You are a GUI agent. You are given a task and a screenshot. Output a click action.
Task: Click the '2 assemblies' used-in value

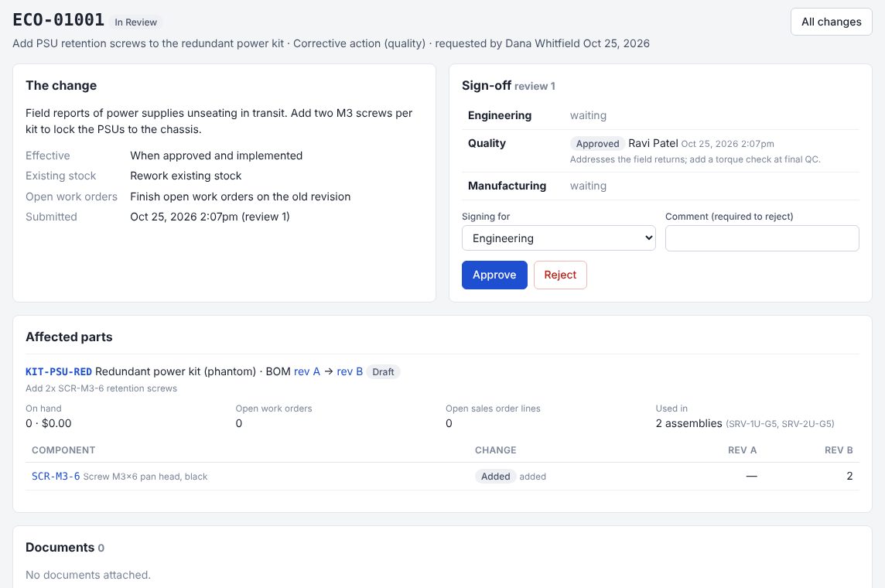(x=689, y=423)
